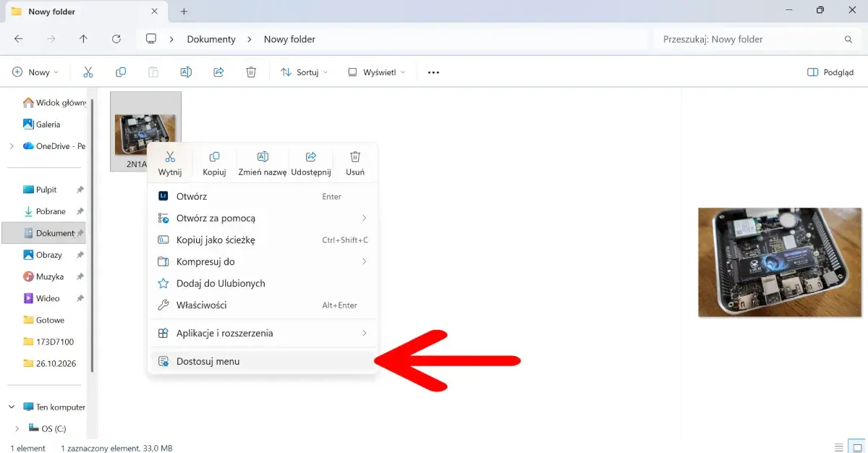Screen dimensions: 868x453
Task: Click the monitor icon in the address bar
Action: [151, 39]
